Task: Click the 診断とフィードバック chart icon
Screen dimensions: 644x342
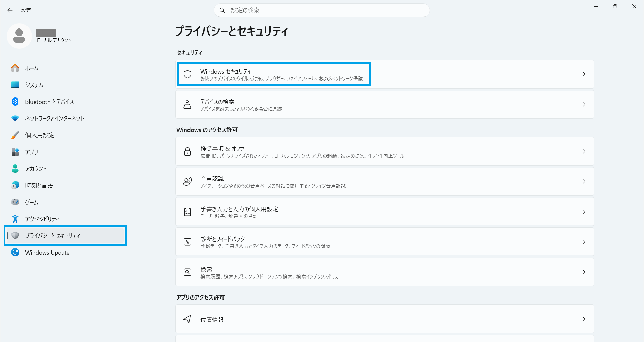Action: [187, 242]
